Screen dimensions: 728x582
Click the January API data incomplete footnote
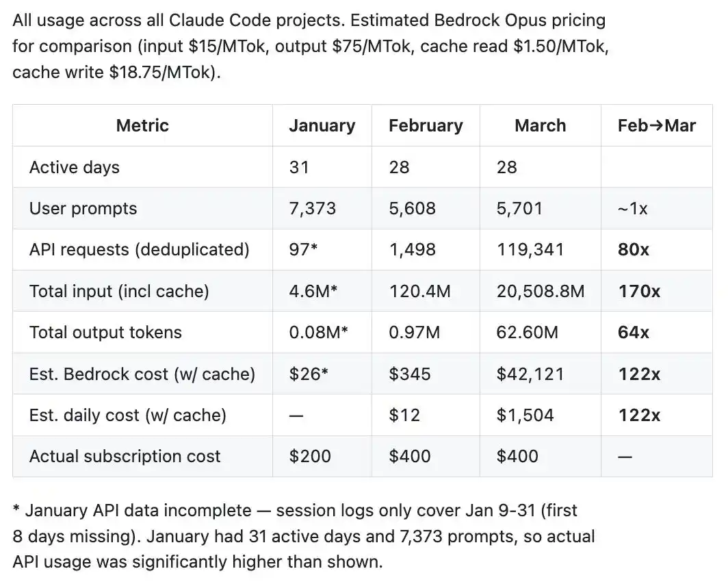(294, 536)
